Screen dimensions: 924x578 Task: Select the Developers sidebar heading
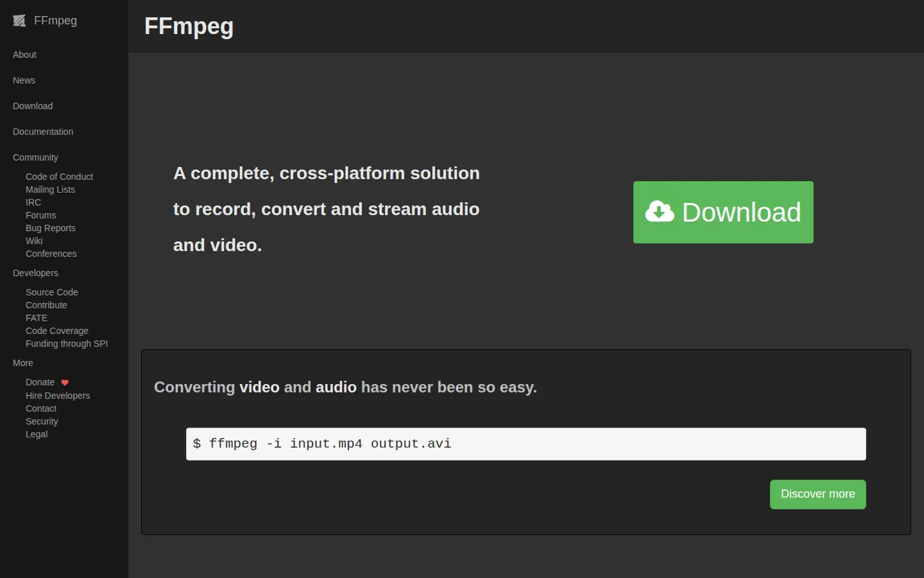35,273
